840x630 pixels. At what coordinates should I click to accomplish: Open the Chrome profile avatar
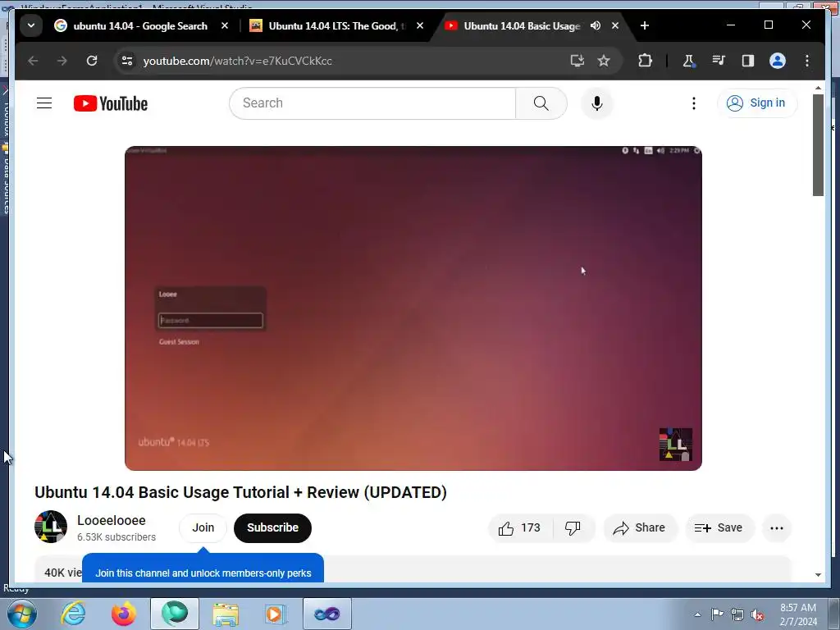(x=778, y=61)
